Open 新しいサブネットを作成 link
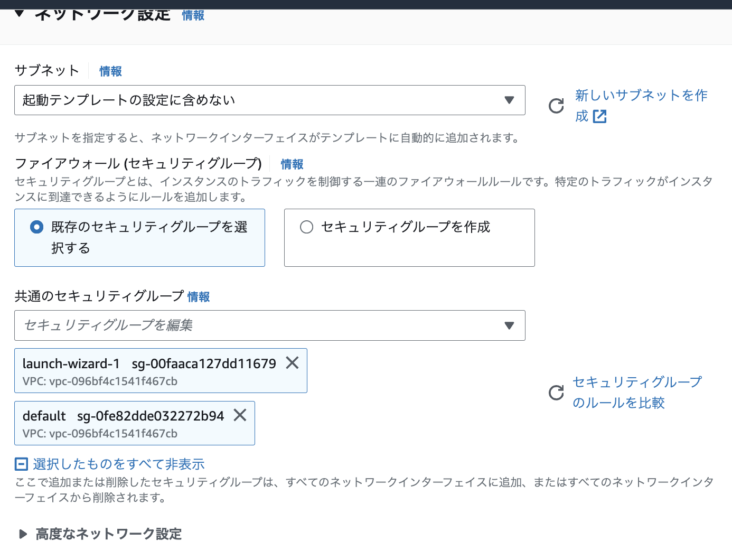 tap(641, 96)
